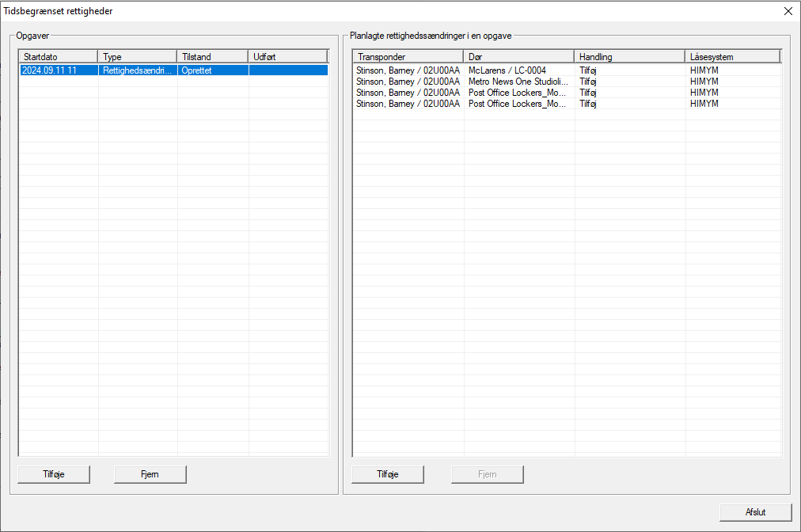Sort by the Transponder column header
This screenshot has height=532, width=801.
[x=408, y=57]
